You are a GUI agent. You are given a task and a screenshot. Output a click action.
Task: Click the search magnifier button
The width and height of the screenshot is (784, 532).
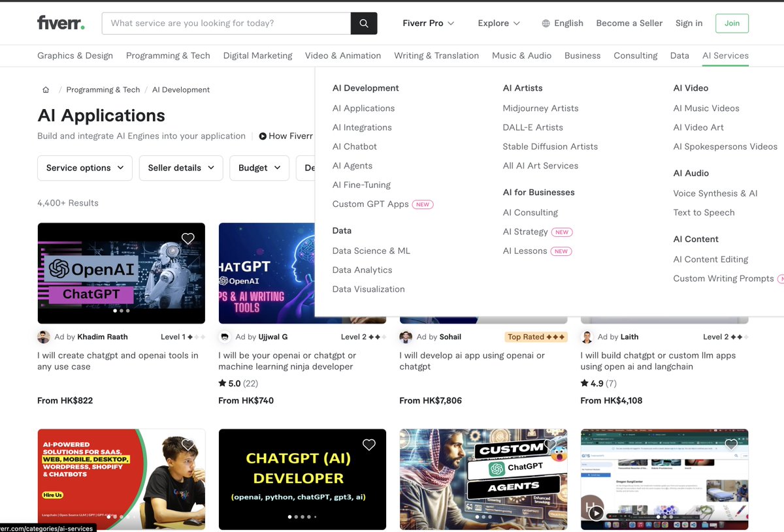(x=364, y=23)
